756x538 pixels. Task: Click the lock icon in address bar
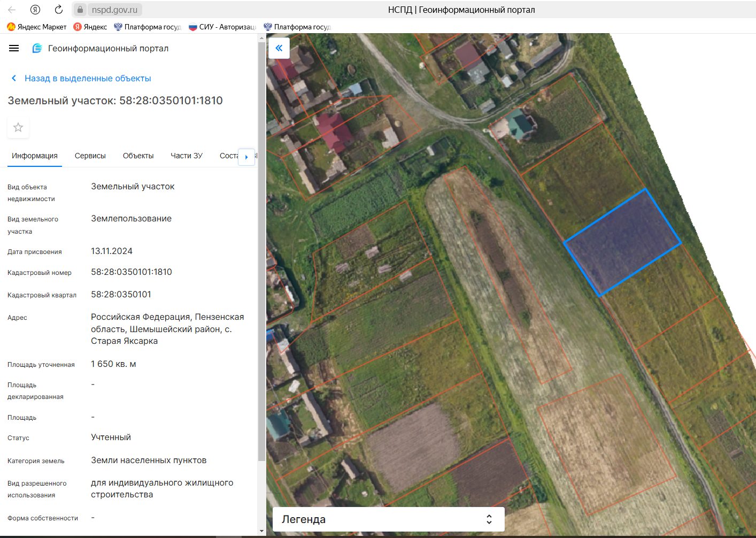pos(80,10)
